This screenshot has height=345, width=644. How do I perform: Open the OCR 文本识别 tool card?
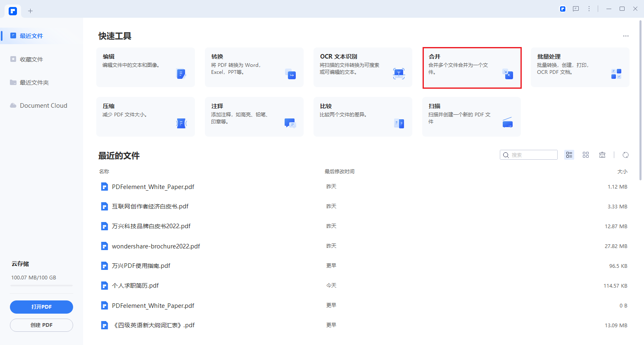(362, 67)
